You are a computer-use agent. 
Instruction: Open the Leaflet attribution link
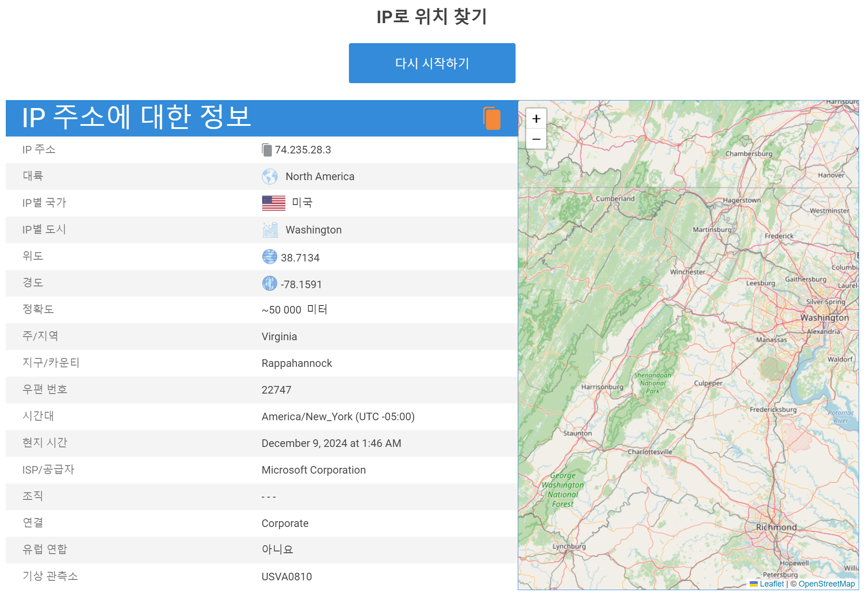[771, 584]
